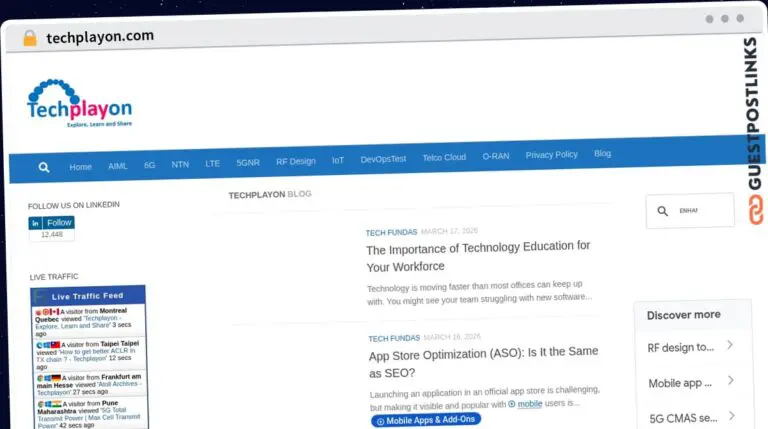The image size is (768, 429).
Task: Open 'The Importance of Technology Education' article
Action: pos(478,257)
